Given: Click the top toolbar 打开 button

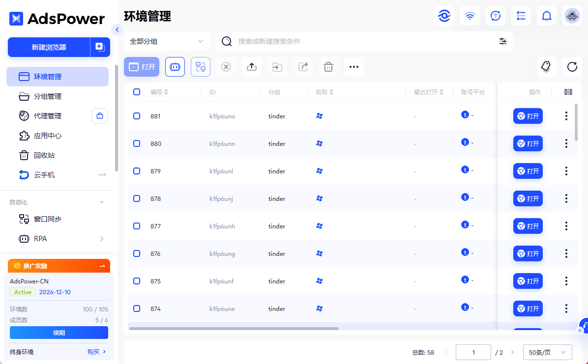Looking at the screenshot, I should pos(142,67).
